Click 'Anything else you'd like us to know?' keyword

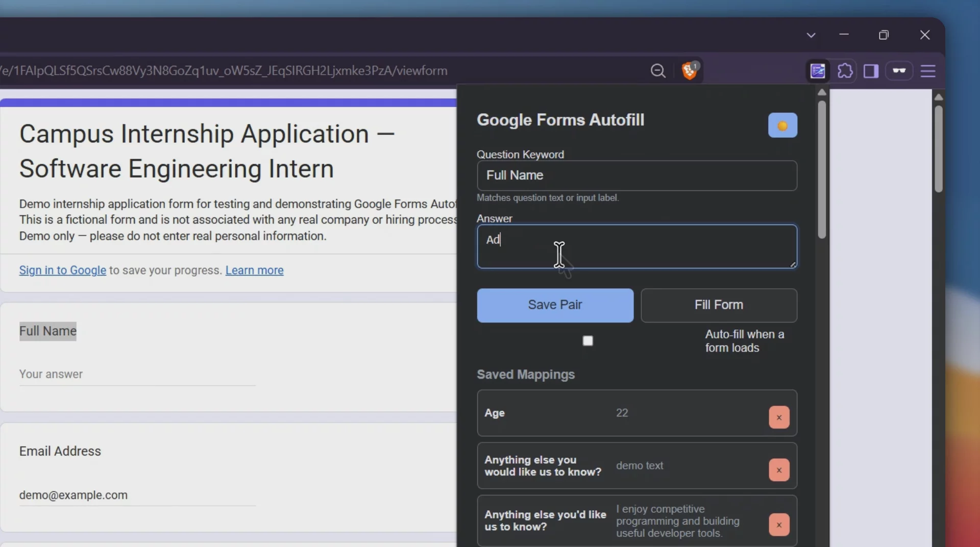click(x=545, y=520)
